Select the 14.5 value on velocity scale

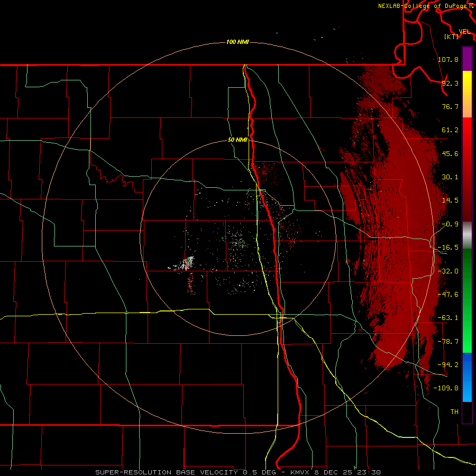[x=450, y=200]
